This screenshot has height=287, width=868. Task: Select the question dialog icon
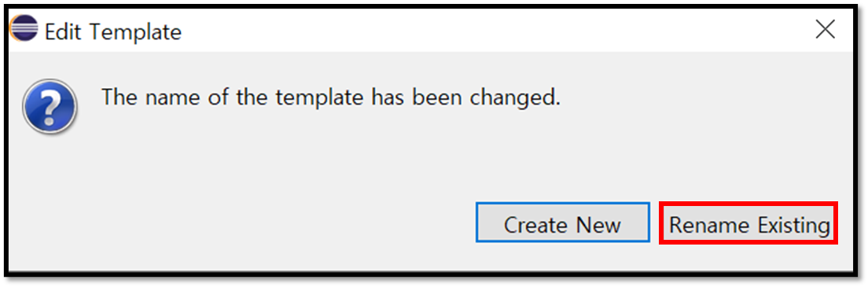(x=50, y=106)
